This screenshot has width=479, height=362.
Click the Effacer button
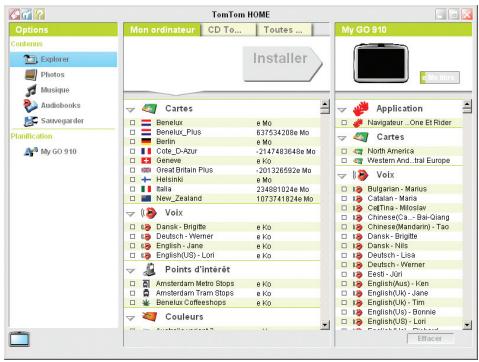(x=430, y=339)
